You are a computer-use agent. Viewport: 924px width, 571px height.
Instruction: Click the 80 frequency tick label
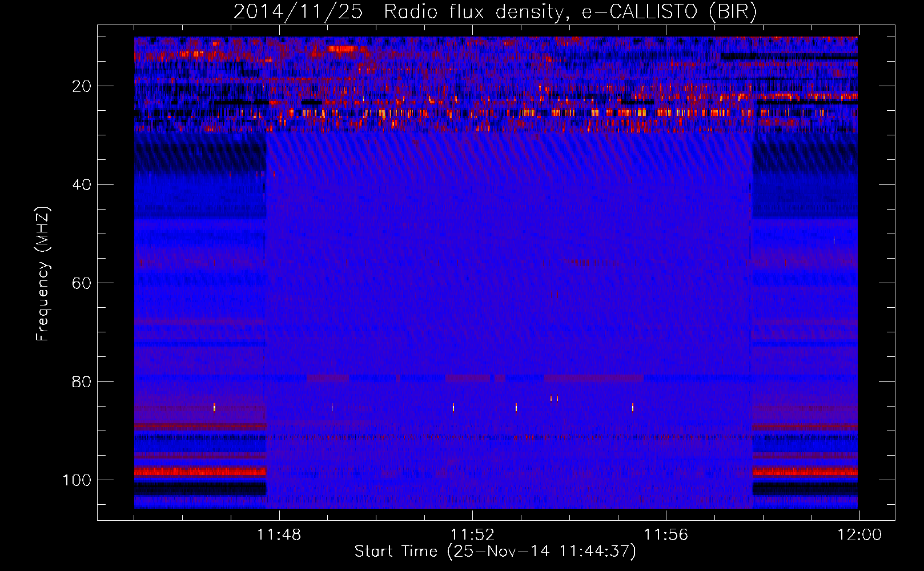tap(82, 381)
